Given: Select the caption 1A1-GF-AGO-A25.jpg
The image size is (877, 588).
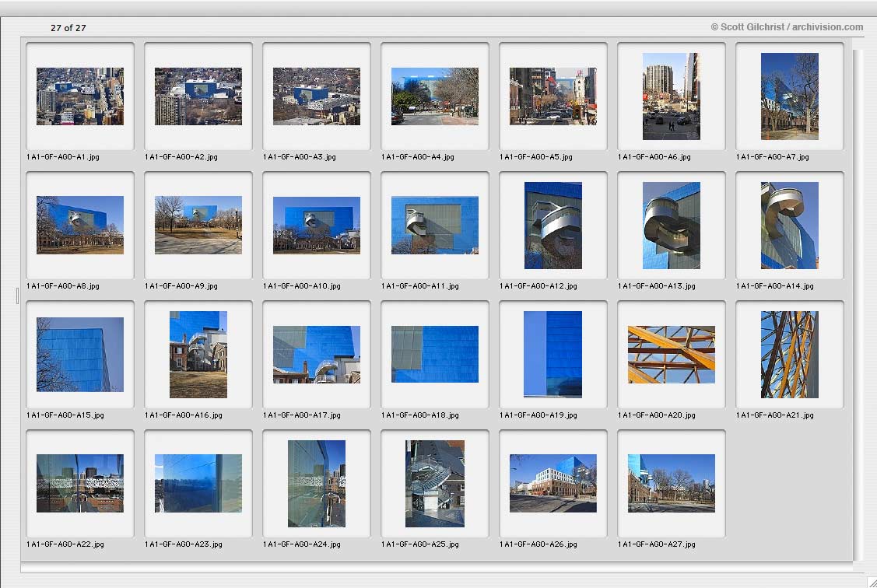Looking at the screenshot, I should coord(420,544).
